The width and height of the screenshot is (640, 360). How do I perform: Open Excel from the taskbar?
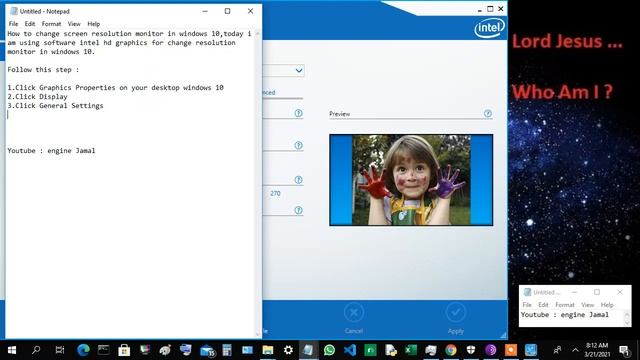tap(411, 350)
